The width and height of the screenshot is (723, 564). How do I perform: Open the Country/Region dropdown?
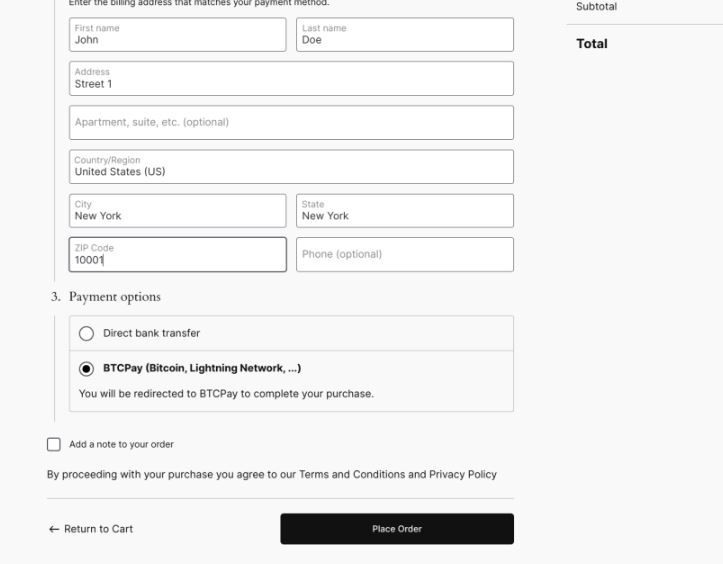pos(291,166)
